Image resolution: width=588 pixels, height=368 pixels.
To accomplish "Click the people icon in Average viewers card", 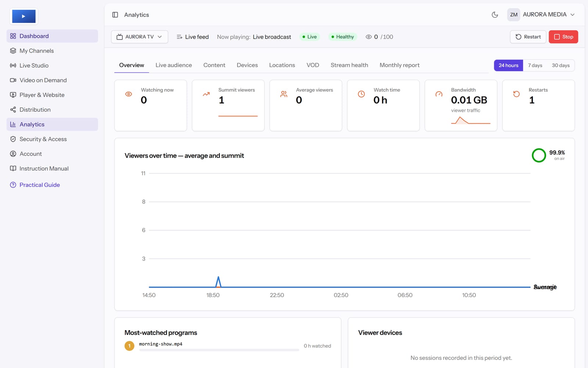I will coord(284,94).
